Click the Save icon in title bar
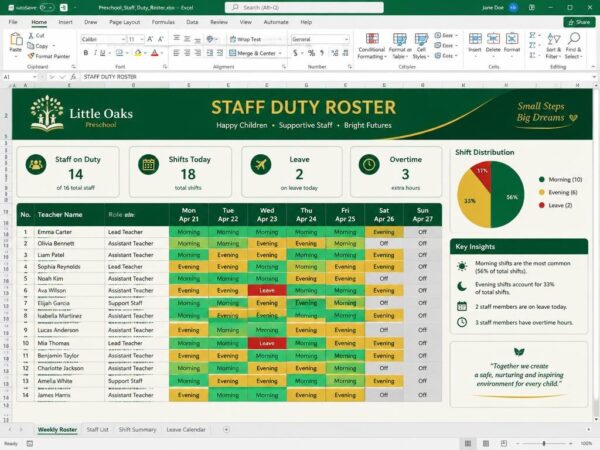Viewport: 600px width, 450px height. (64, 7)
